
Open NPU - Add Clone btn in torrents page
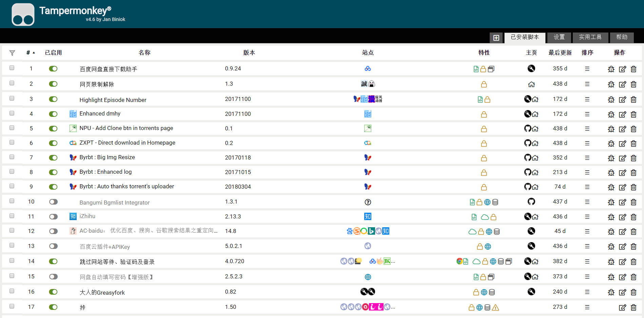(126, 128)
